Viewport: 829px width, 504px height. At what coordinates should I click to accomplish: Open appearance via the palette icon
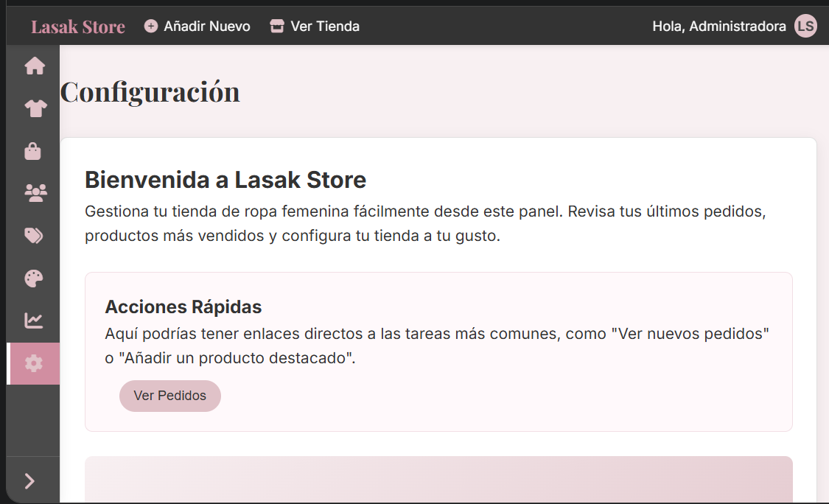pos(34,279)
